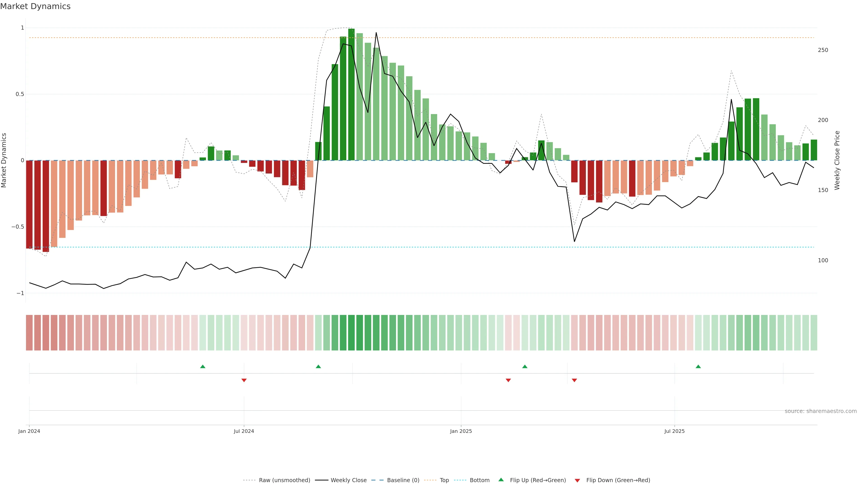Click the Flip Up marker in early 2025
This screenshot has width=868, height=488.
[525, 366]
